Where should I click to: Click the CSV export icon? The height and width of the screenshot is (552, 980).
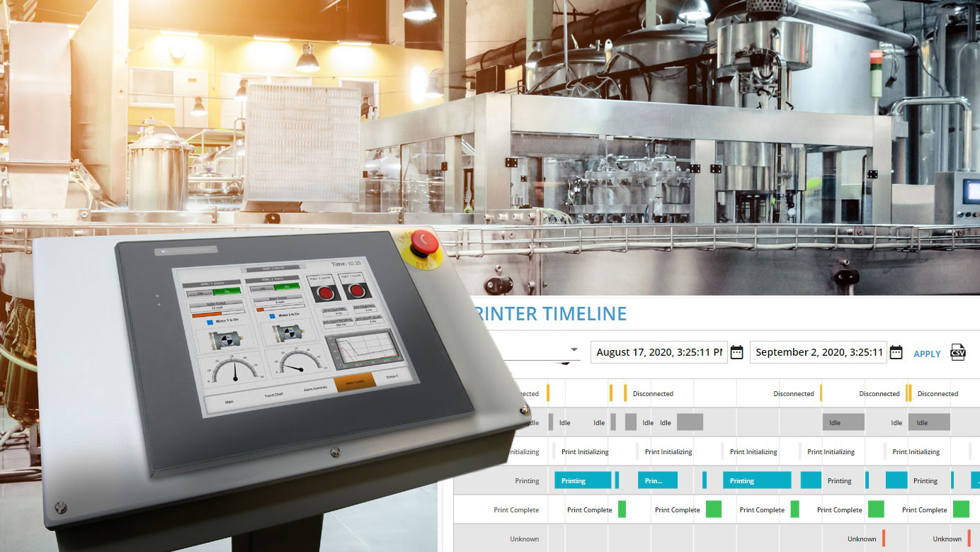(x=957, y=352)
